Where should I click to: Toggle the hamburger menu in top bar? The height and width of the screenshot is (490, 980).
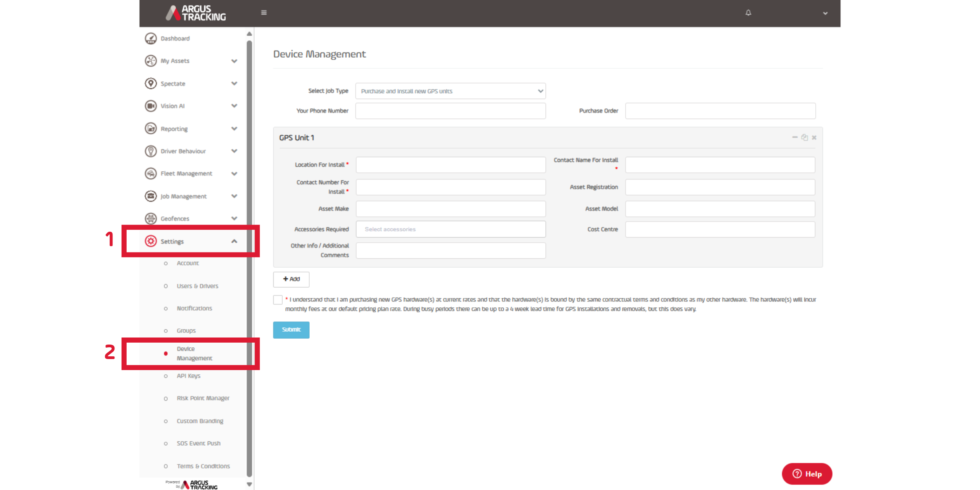click(264, 13)
